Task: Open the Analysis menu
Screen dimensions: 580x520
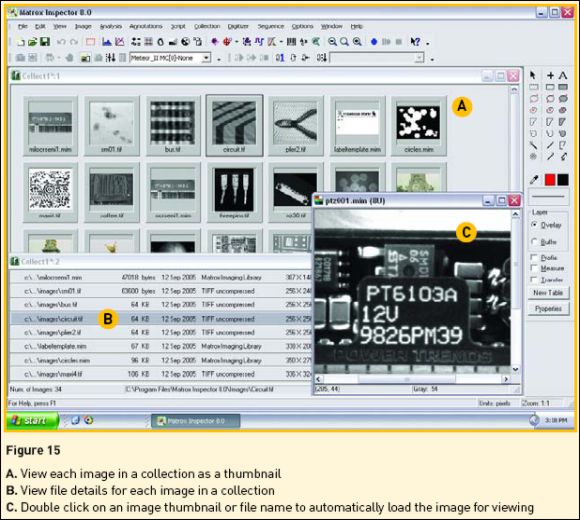Action: pyautogui.click(x=111, y=26)
